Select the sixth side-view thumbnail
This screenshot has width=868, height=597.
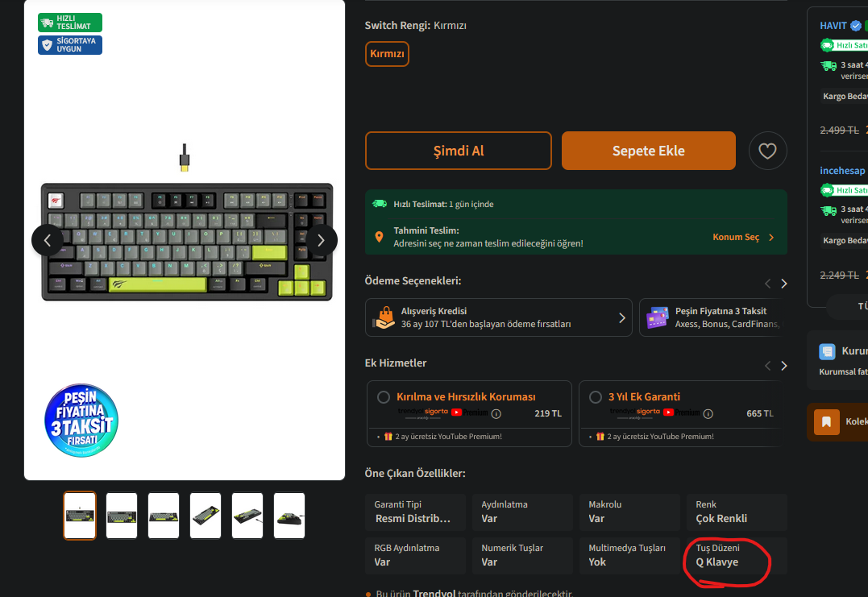tap(289, 516)
